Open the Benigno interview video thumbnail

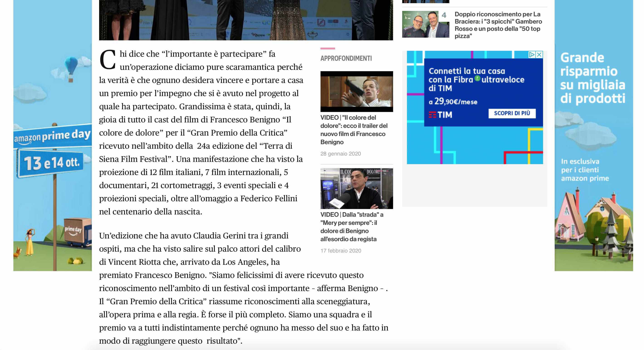click(x=356, y=188)
